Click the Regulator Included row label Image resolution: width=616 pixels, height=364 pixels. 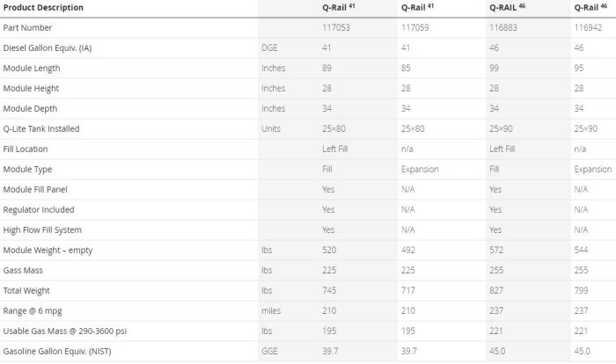39,209
